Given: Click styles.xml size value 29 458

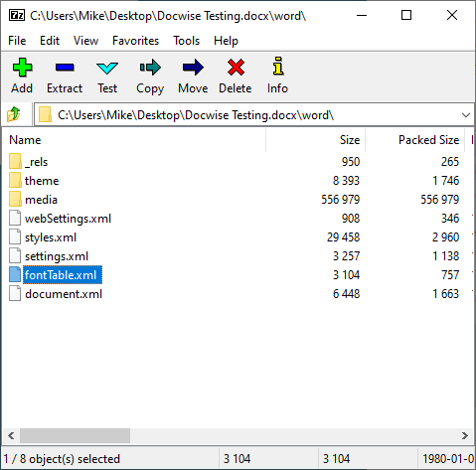Looking at the screenshot, I should click(343, 237).
